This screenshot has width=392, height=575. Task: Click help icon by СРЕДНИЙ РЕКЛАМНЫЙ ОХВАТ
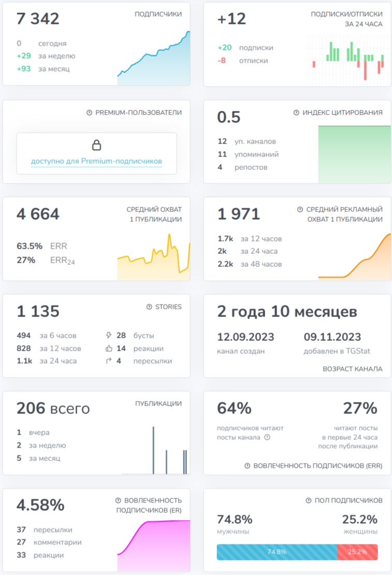300,209
